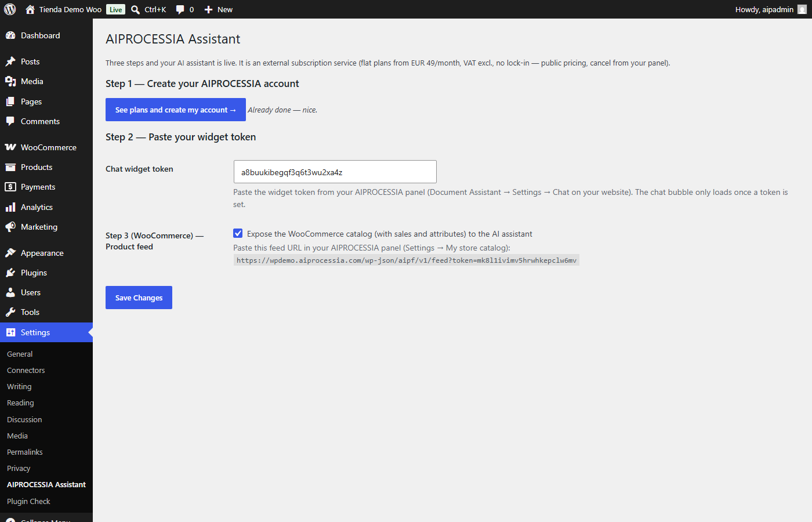
Task: Click the Chat widget token label
Action: click(139, 169)
